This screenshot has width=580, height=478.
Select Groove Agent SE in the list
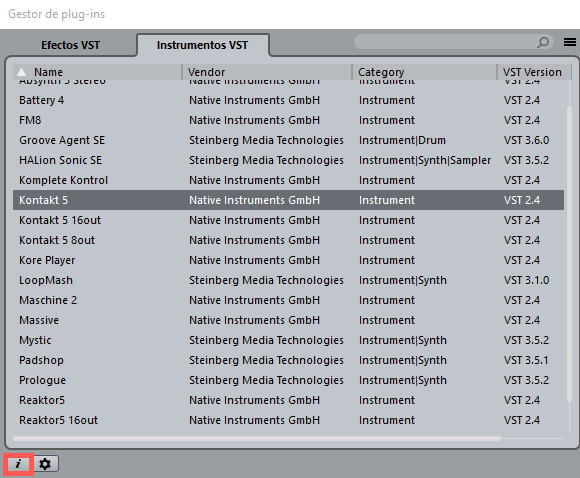click(x=289, y=140)
